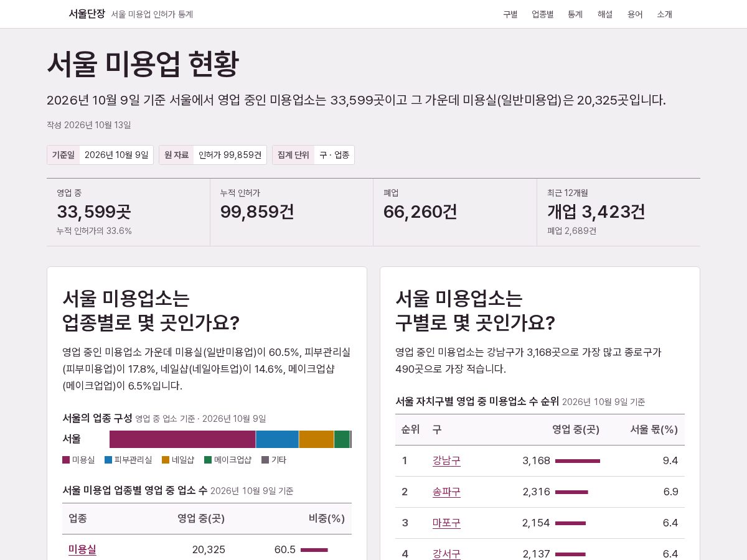Click the 60.5 share in 미용실 row

285,549
